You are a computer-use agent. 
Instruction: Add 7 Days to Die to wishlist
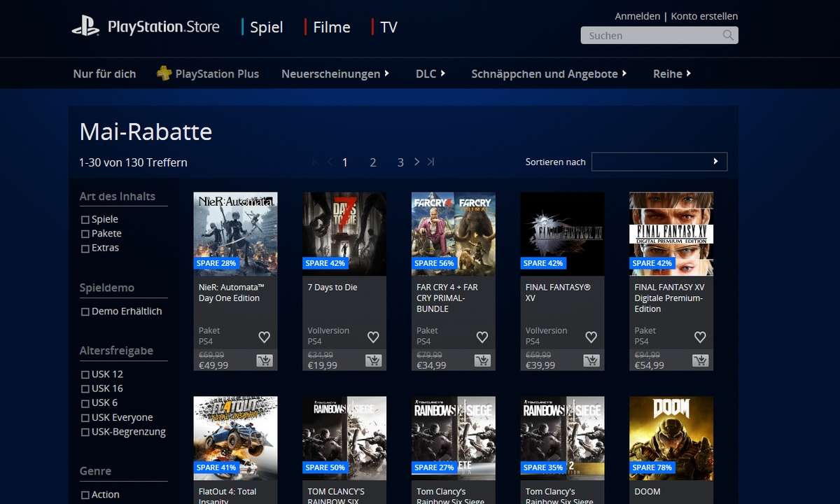(373, 337)
